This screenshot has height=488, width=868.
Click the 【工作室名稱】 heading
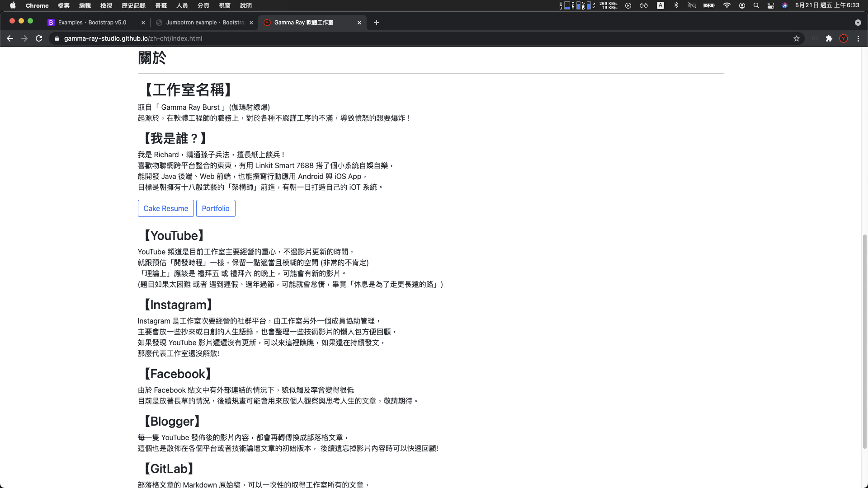tap(188, 89)
